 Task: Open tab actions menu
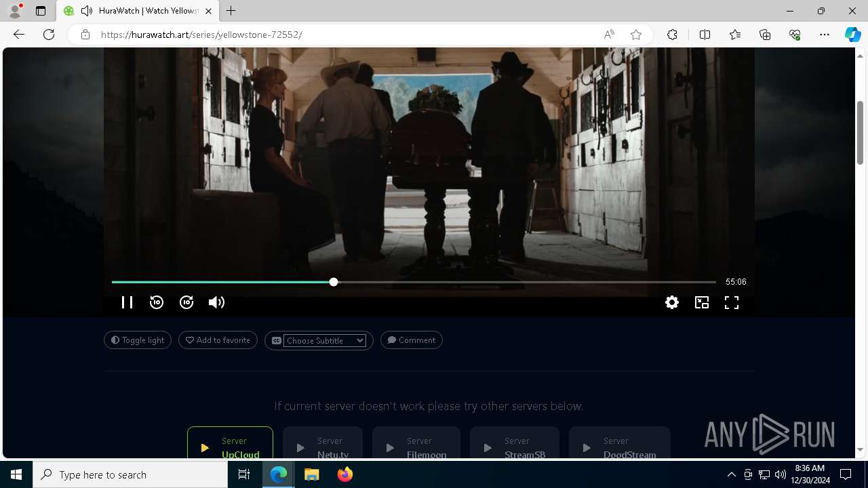[41, 11]
